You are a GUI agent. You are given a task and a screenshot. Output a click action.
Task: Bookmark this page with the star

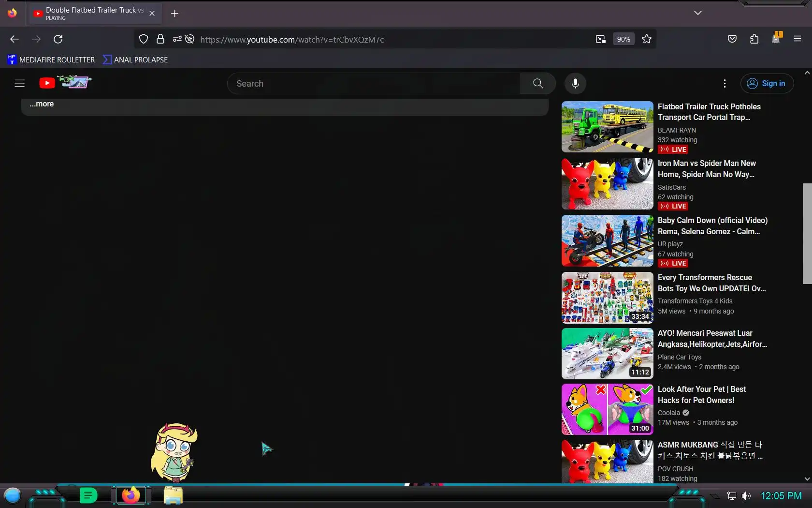tap(647, 39)
